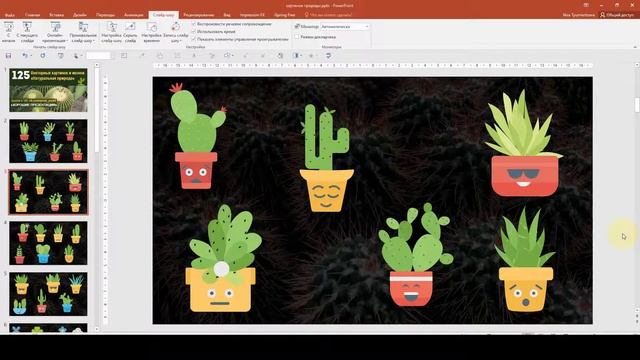Select the aloe in shocked yellow pot
The image size is (640, 360).
(x=525, y=260)
